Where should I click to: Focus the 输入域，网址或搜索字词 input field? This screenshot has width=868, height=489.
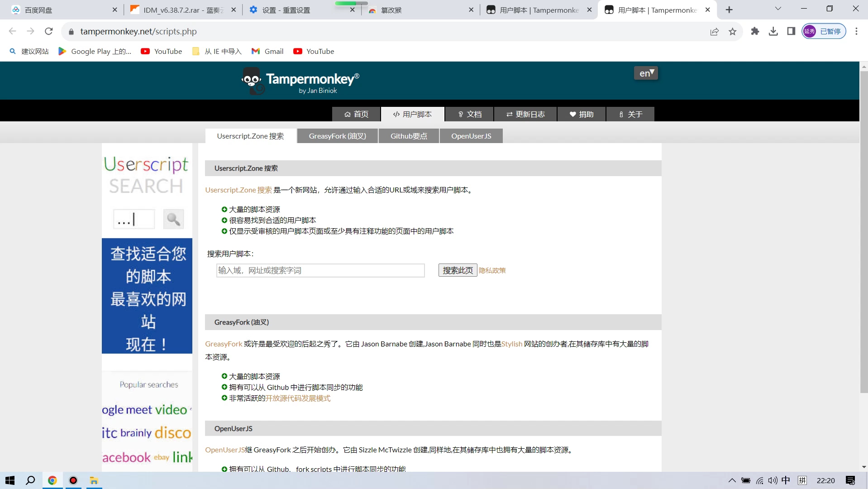point(320,270)
